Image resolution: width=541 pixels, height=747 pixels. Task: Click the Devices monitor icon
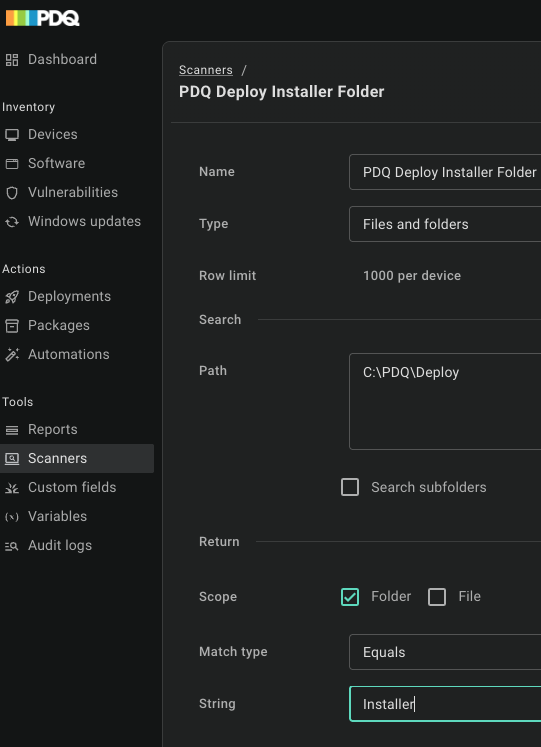tap(12, 135)
